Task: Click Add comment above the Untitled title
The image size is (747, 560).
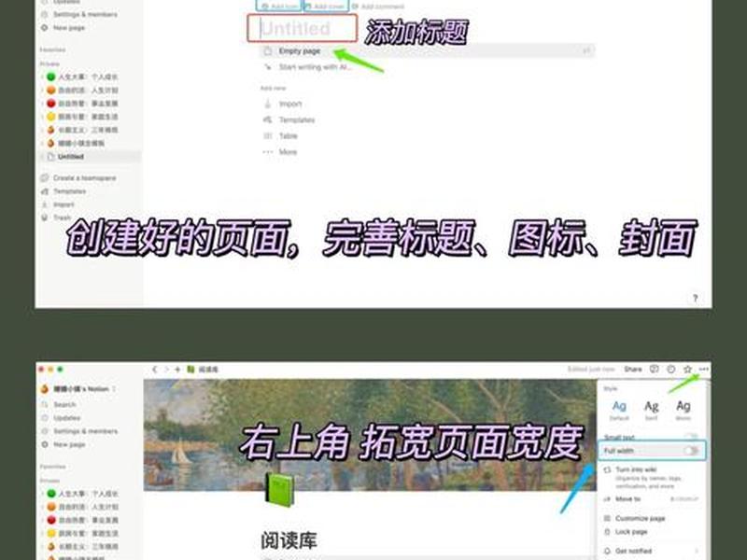Action: pos(378,7)
